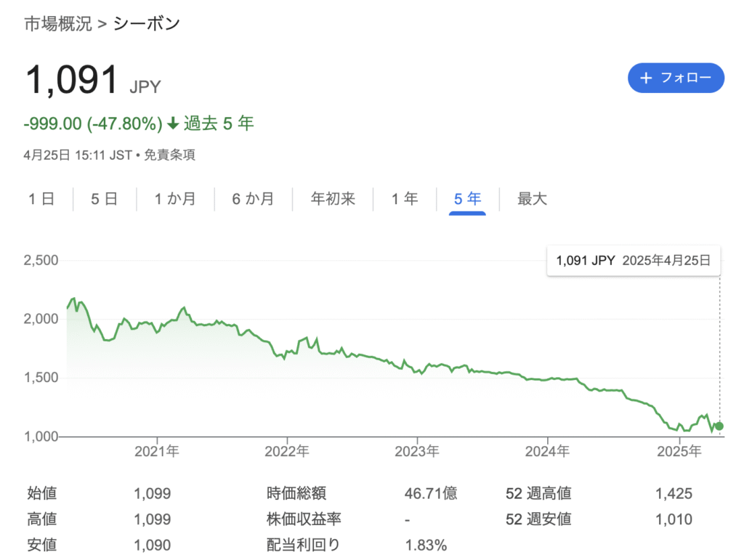Click the active 5年 tab

point(468,198)
